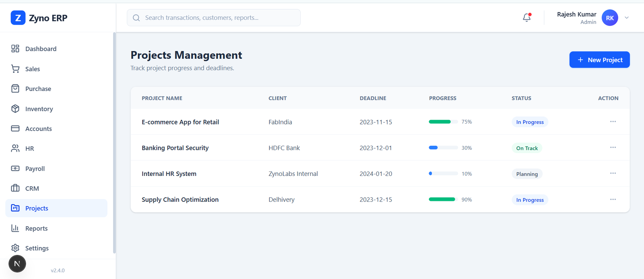Click the New Project button

599,60
